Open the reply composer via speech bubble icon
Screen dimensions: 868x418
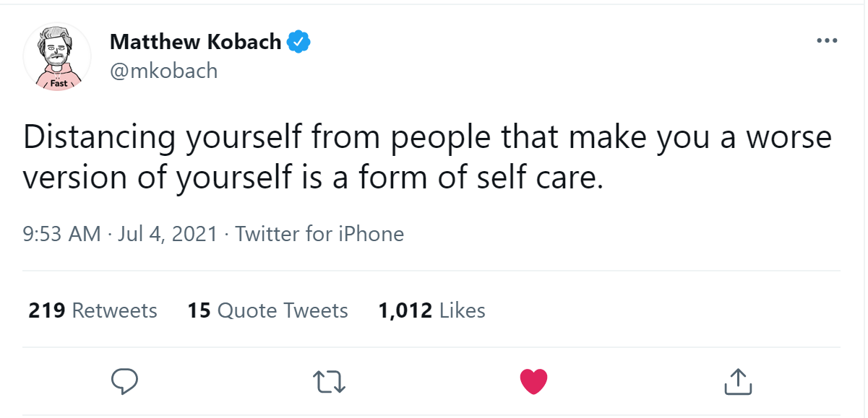[124, 380]
